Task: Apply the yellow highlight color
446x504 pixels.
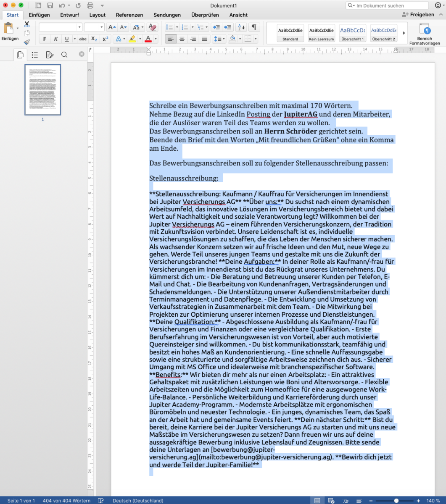Action: click(x=132, y=39)
